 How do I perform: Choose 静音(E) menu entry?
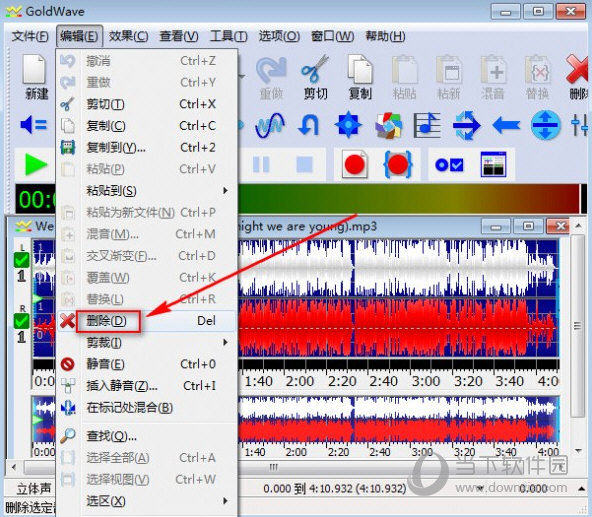click(x=147, y=364)
